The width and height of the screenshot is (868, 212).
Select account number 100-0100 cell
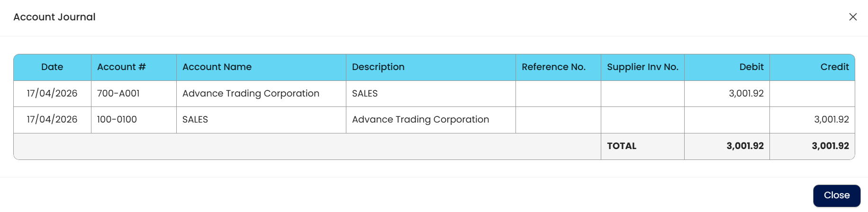(117, 120)
